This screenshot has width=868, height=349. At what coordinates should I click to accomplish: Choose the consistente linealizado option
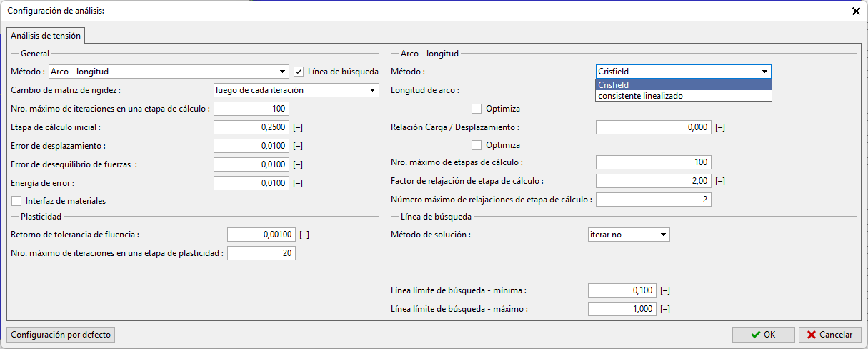pos(683,95)
